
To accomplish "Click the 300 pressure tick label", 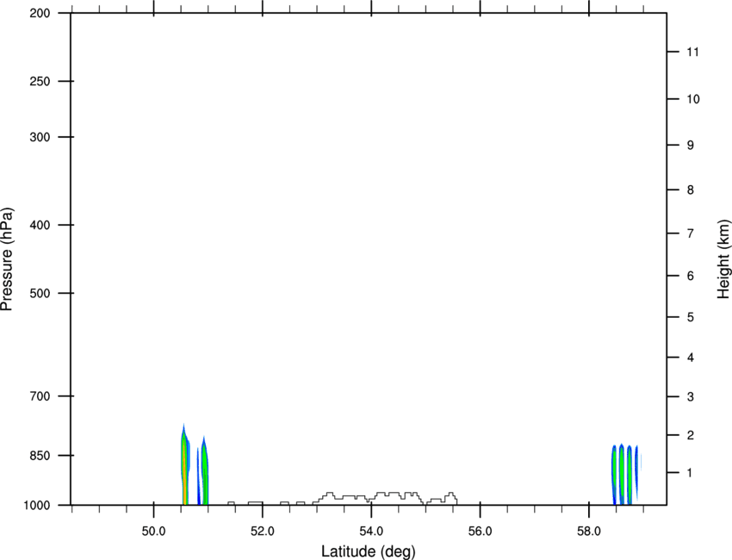I will pos(40,137).
